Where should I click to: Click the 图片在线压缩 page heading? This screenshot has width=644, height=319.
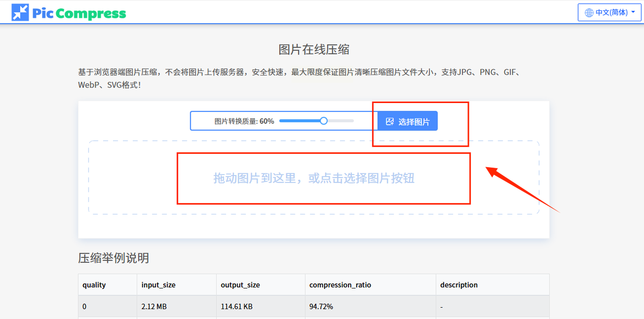(x=314, y=50)
